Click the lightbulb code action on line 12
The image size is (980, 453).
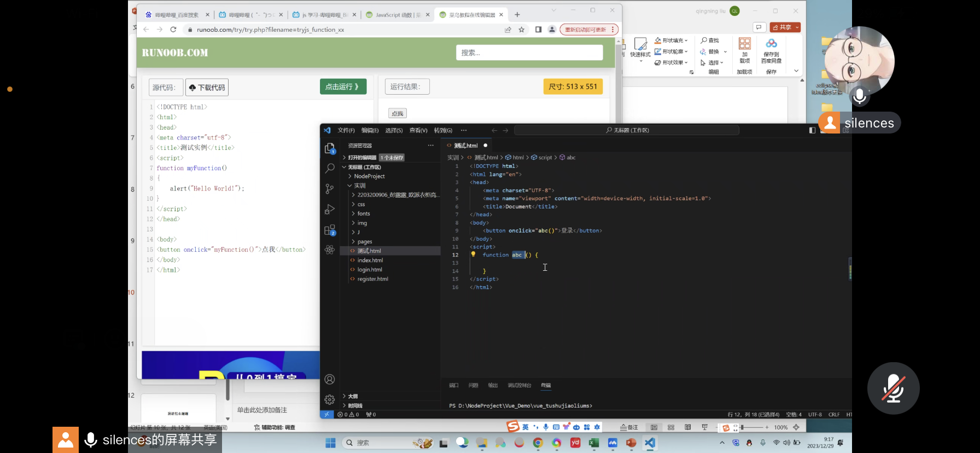pyautogui.click(x=473, y=254)
